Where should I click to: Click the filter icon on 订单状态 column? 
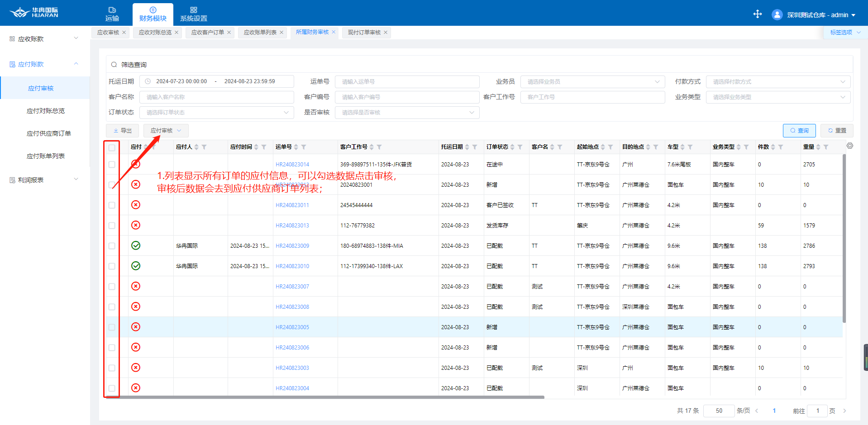tap(520, 147)
